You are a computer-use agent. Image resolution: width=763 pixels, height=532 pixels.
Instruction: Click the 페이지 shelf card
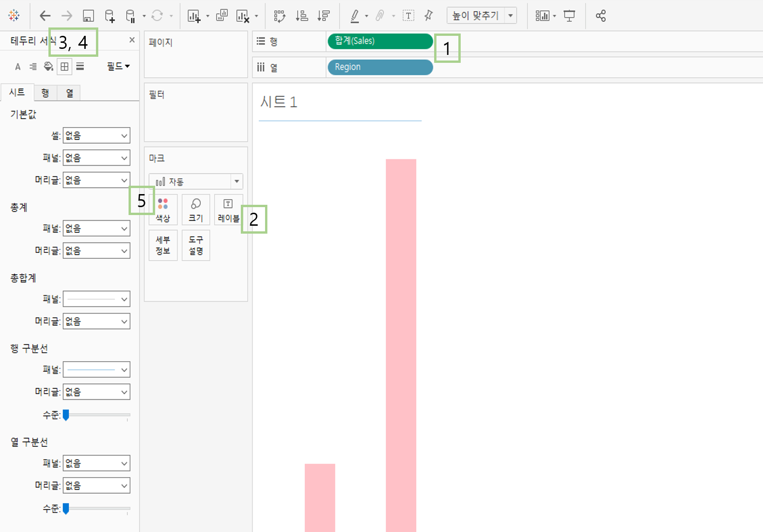[196, 54]
